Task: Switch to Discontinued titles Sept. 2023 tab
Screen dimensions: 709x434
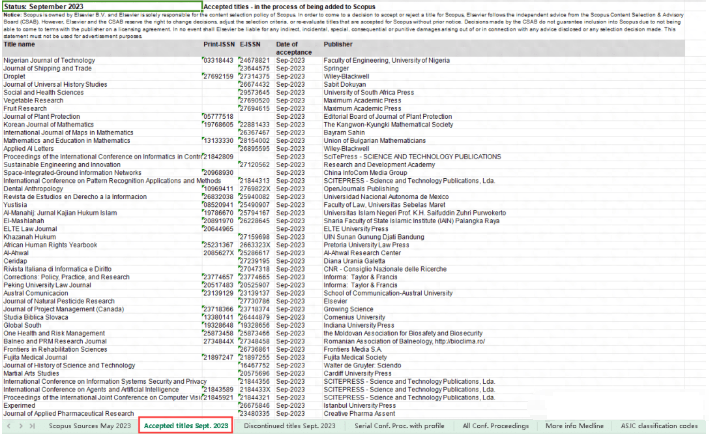Action: tap(289, 426)
